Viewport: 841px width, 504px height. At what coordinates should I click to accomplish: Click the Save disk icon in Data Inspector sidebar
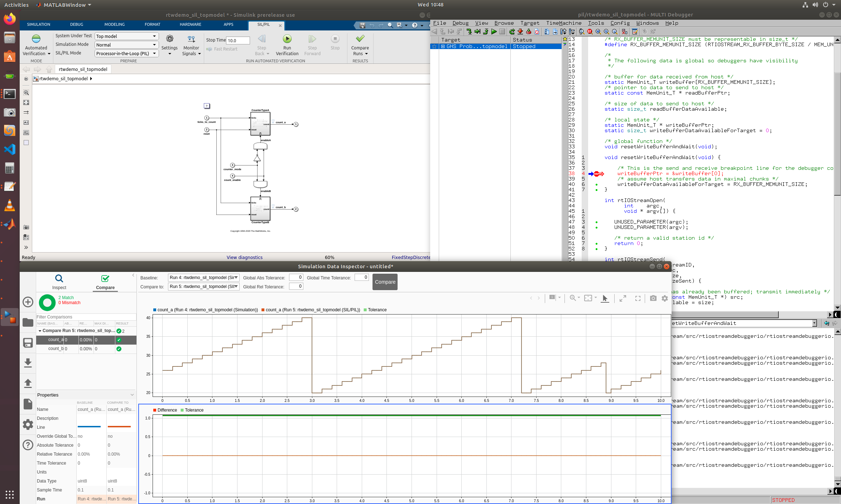pyautogui.click(x=28, y=343)
